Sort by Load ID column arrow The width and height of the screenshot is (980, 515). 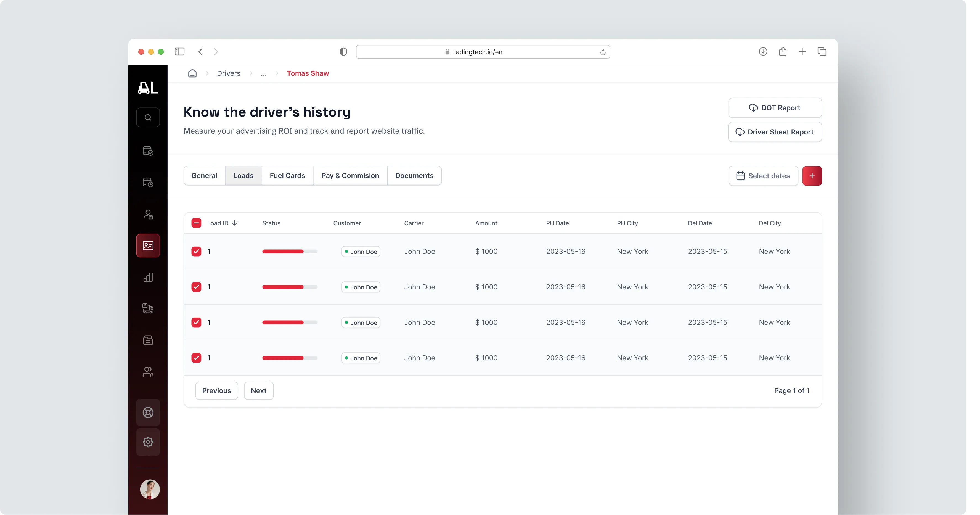pyautogui.click(x=235, y=223)
